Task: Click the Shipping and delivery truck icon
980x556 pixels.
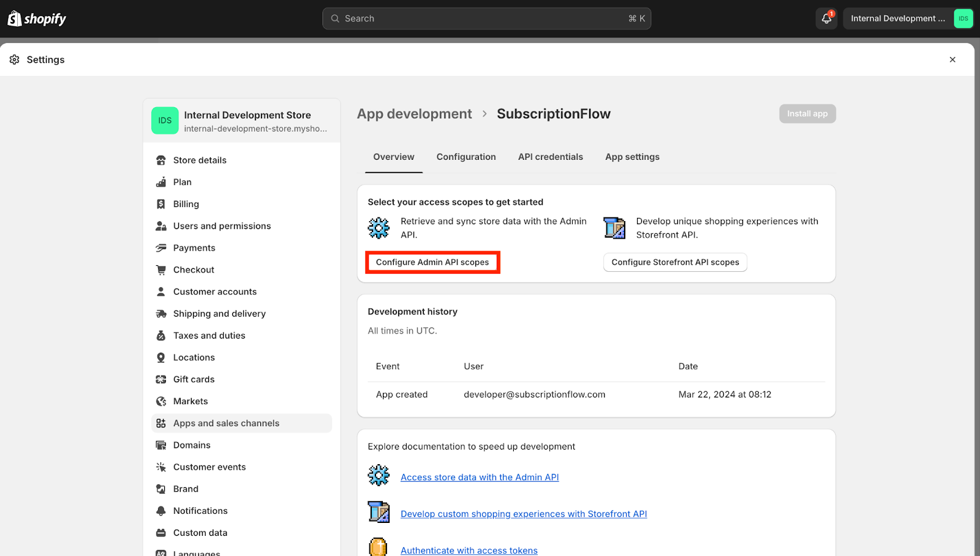Action: (161, 314)
